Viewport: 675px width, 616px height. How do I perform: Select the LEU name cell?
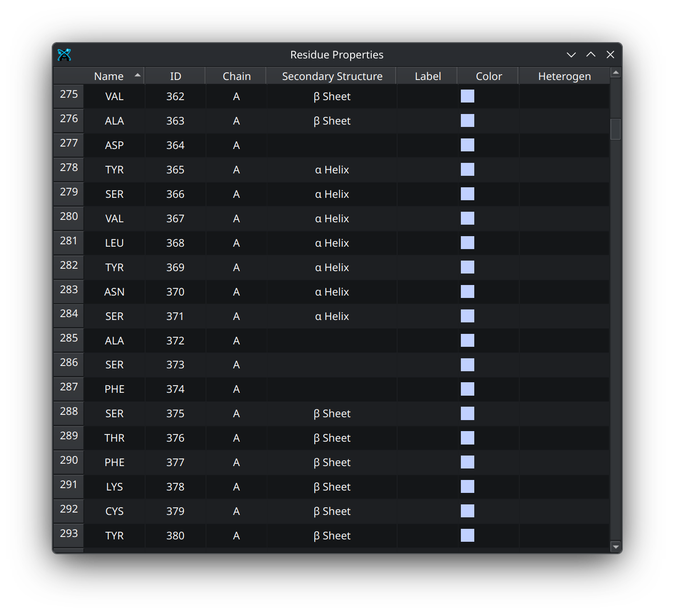[x=114, y=243]
